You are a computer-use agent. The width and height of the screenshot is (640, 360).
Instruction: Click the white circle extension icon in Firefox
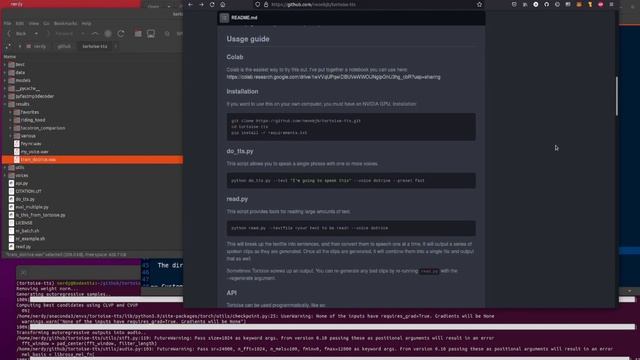point(536,4)
